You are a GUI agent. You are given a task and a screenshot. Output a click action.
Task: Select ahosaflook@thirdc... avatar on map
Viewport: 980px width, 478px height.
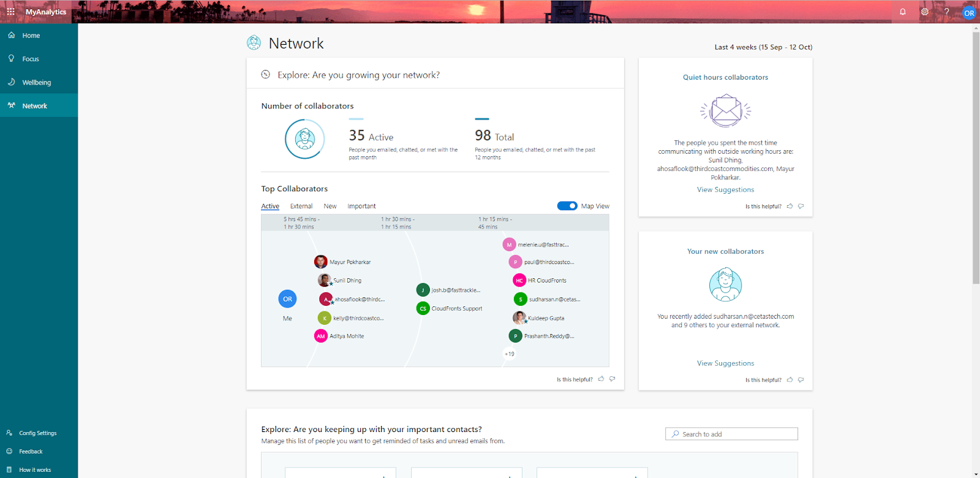click(x=326, y=299)
